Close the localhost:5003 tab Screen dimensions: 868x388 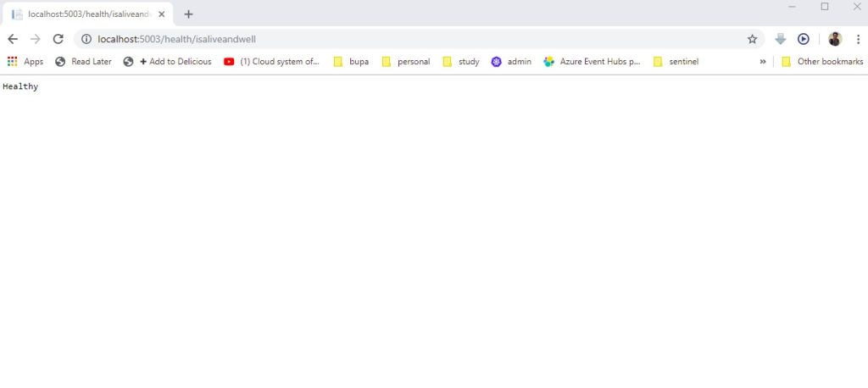click(x=162, y=14)
